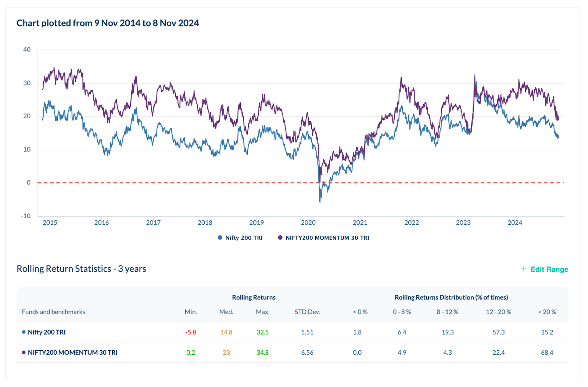The width and height of the screenshot is (588, 387).
Task: Click the 8 - 12 % column header
Action: tap(448, 312)
